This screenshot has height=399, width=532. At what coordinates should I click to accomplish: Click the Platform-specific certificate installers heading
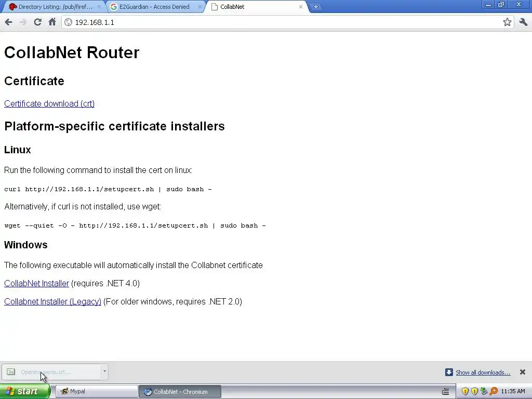pyautogui.click(x=114, y=126)
